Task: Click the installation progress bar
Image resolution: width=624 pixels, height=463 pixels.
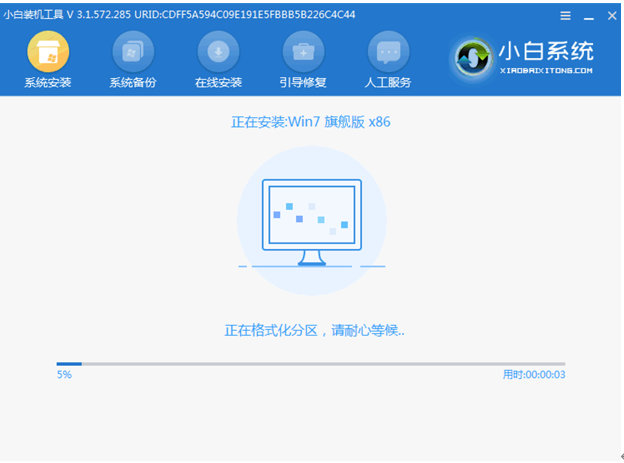Action: (310, 364)
